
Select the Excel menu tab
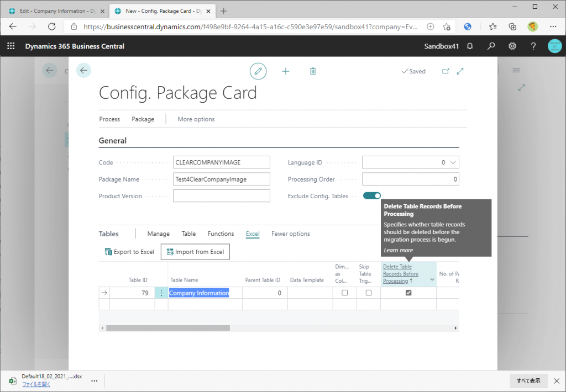point(253,234)
